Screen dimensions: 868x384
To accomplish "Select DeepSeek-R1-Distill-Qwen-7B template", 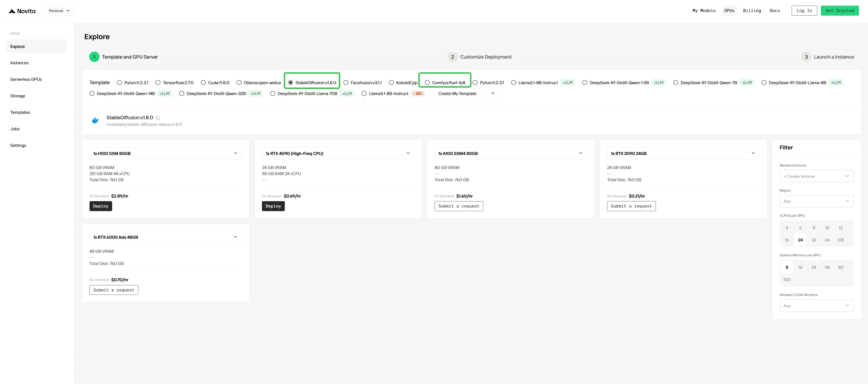I will click(x=676, y=83).
